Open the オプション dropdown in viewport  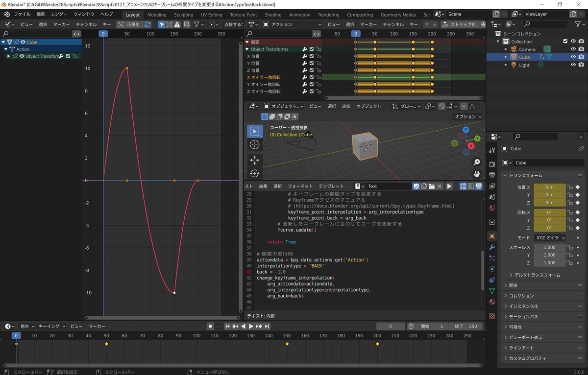pos(468,117)
